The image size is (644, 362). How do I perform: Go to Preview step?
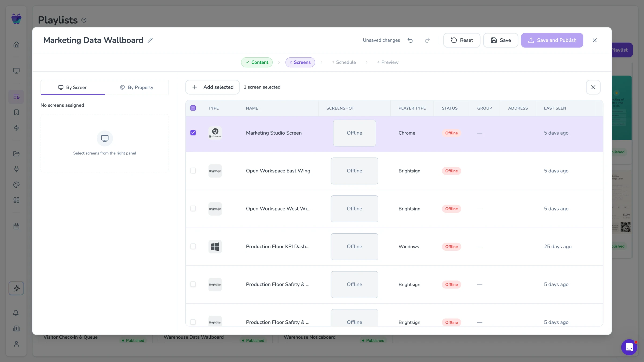(x=388, y=62)
